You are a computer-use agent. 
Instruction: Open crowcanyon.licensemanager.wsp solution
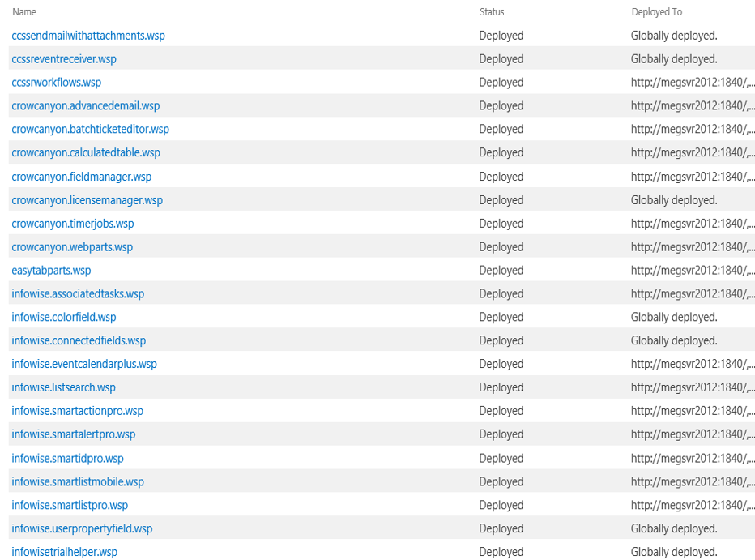point(87,200)
